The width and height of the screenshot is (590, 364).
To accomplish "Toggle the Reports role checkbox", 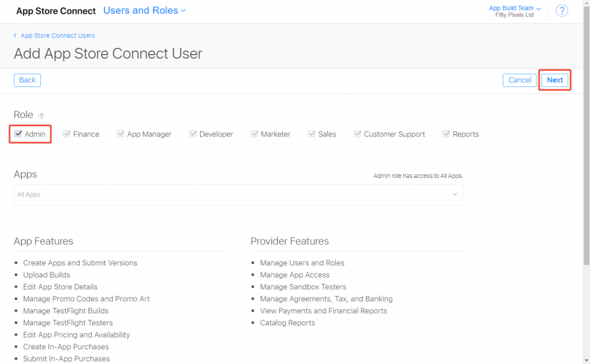I will [x=446, y=134].
